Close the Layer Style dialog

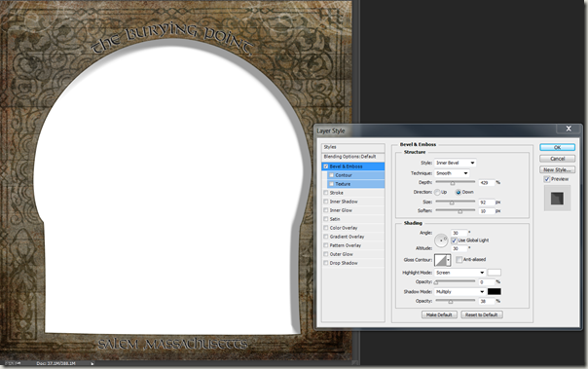click(569, 129)
